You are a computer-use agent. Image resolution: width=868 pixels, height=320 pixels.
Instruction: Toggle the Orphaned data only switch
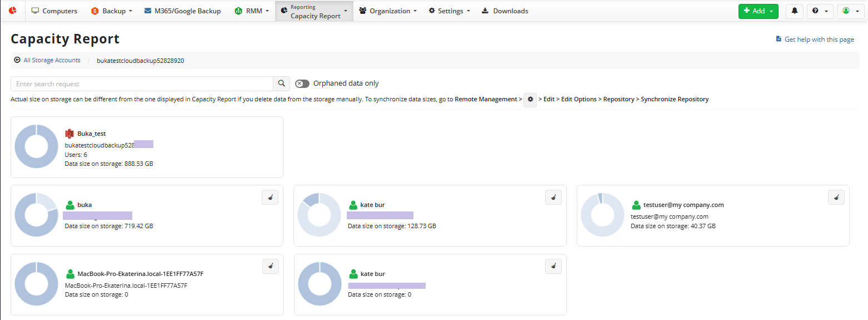(302, 83)
